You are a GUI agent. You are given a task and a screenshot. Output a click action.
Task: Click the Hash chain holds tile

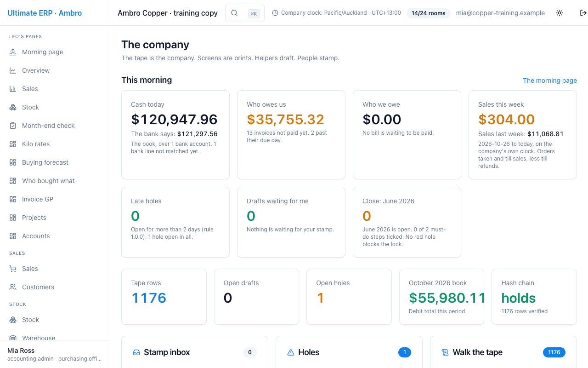(x=534, y=297)
